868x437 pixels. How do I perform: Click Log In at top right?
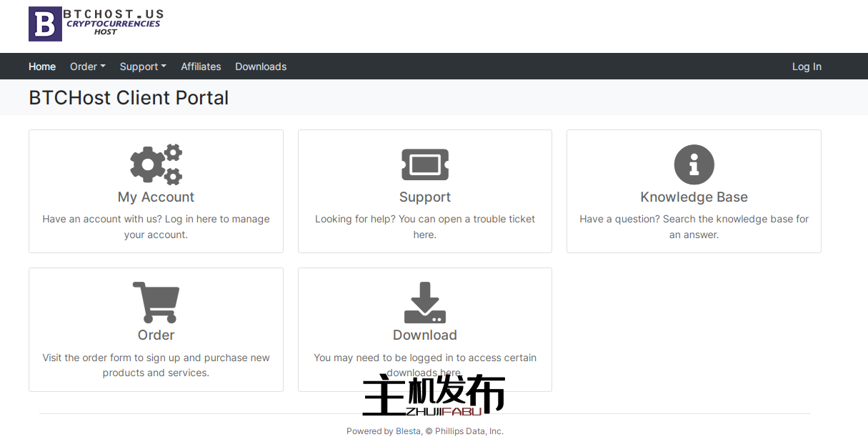[807, 66]
